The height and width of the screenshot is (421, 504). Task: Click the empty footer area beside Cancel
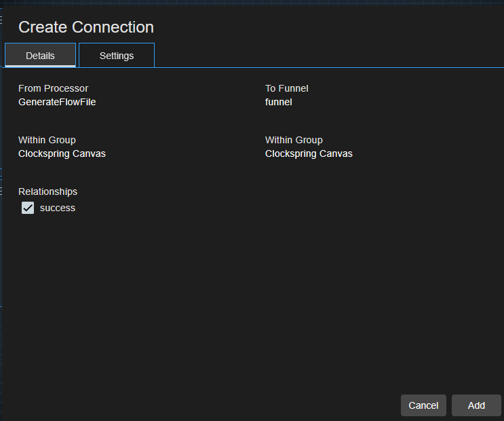tap(203, 405)
